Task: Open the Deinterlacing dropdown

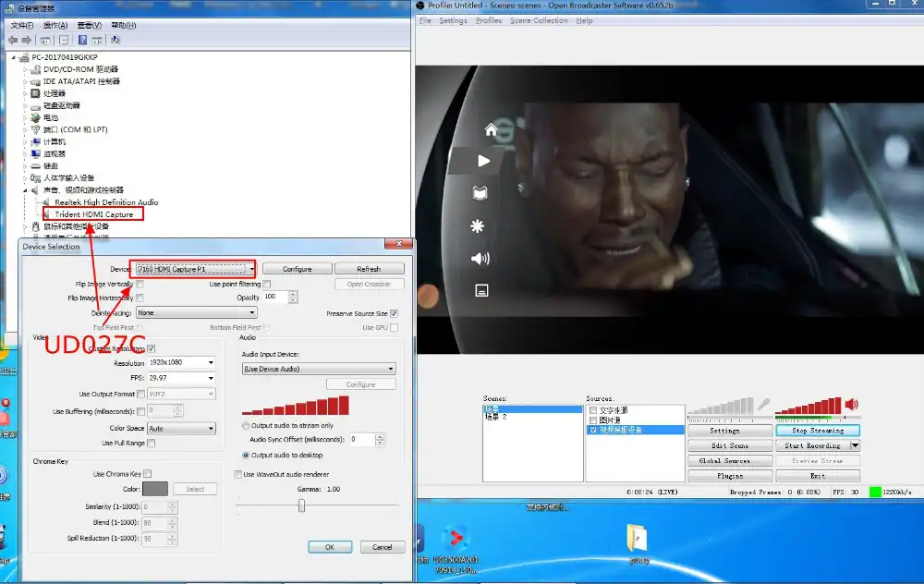Action: click(x=196, y=313)
